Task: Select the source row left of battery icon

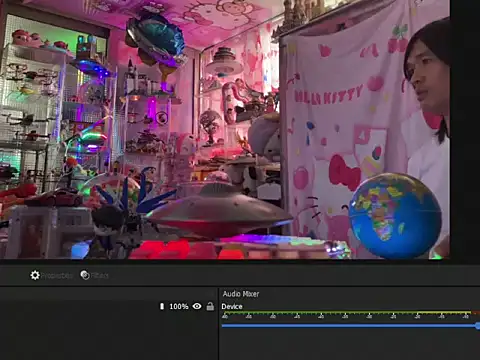Action: click(x=78, y=306)
